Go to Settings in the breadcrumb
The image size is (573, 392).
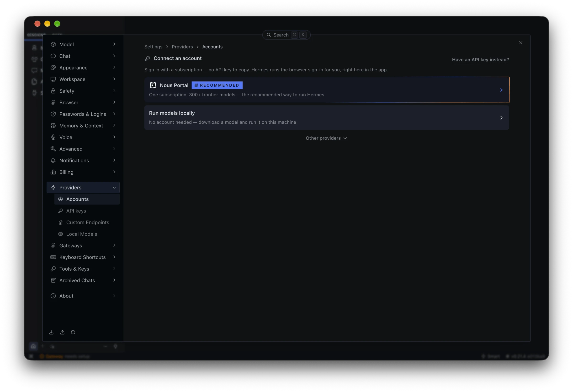tap(153, 47)
